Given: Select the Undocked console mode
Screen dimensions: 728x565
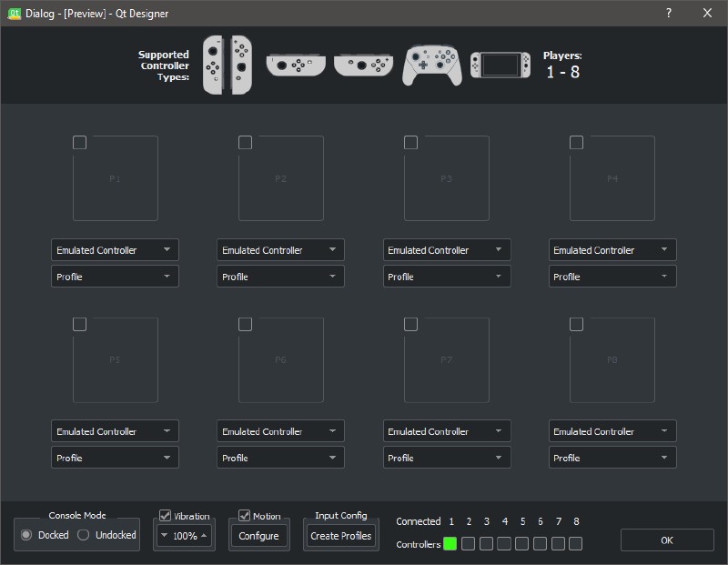Looking at the screenshot, I should (84, 535).
